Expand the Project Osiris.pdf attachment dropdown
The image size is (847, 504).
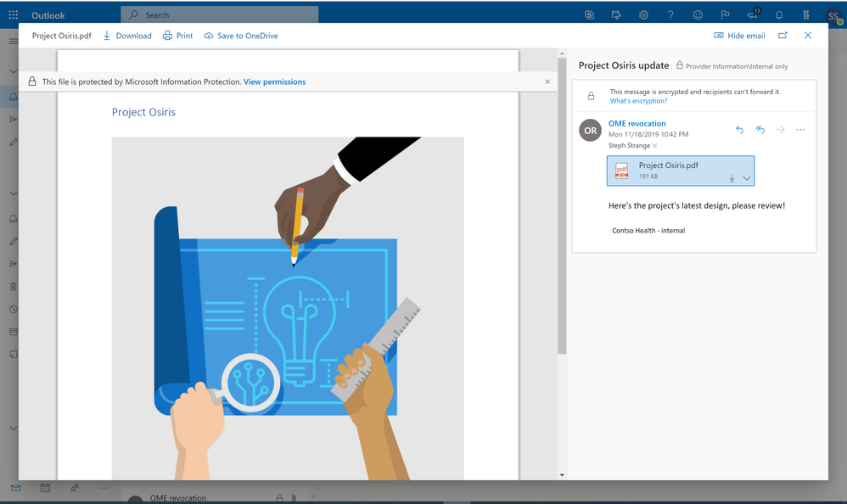(747, 178)
